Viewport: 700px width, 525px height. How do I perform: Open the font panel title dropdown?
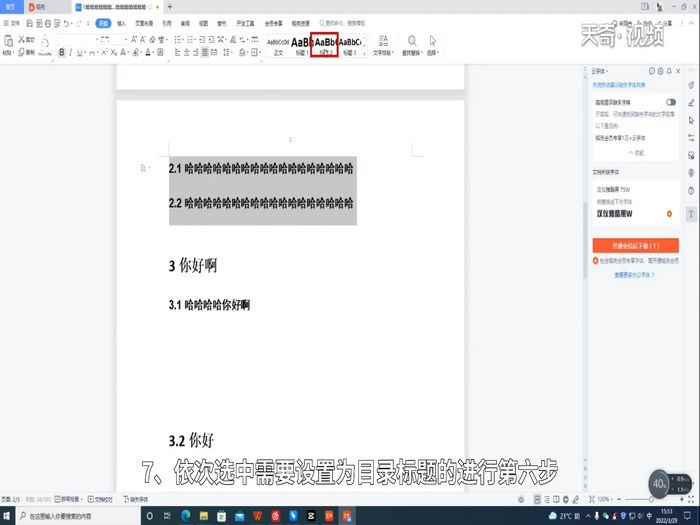(600, 71)
